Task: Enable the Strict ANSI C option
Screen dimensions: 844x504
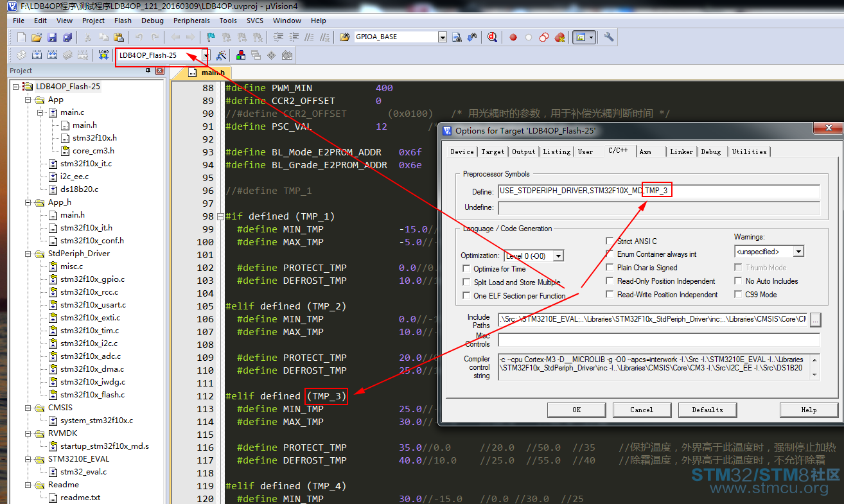Action: click(x=610, y=241)
